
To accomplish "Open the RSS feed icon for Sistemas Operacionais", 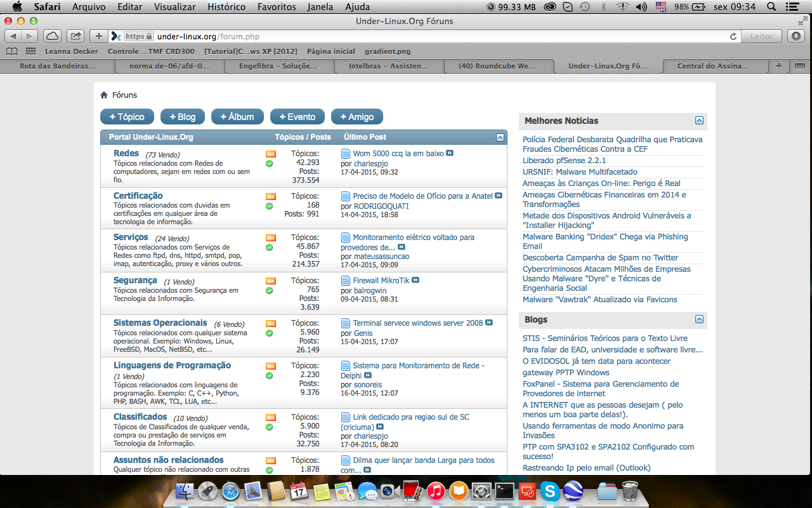I will click(271, 323).
